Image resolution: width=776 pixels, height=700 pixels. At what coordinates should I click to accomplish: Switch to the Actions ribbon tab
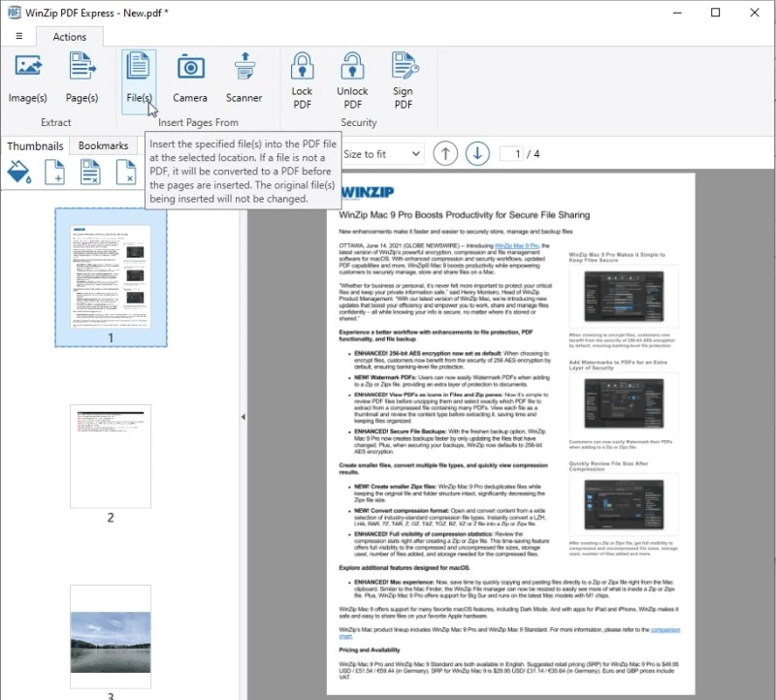[69, 37]
